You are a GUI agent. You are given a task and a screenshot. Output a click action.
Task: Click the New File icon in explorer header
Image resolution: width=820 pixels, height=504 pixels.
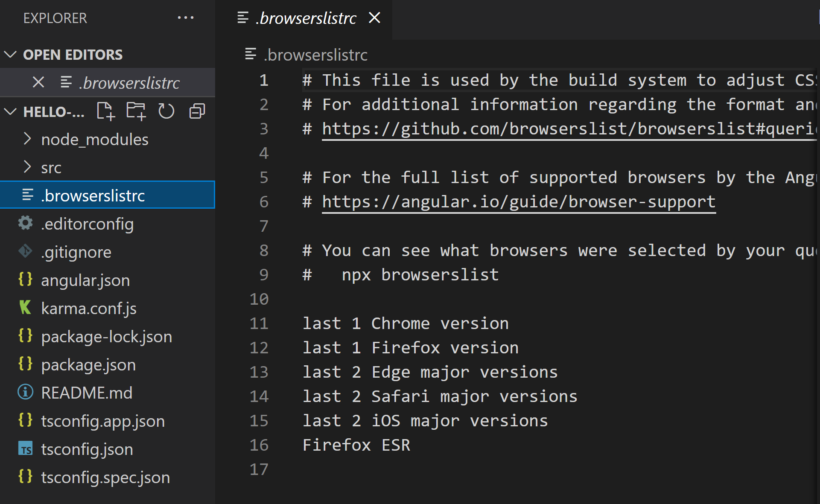pos(105,111)
